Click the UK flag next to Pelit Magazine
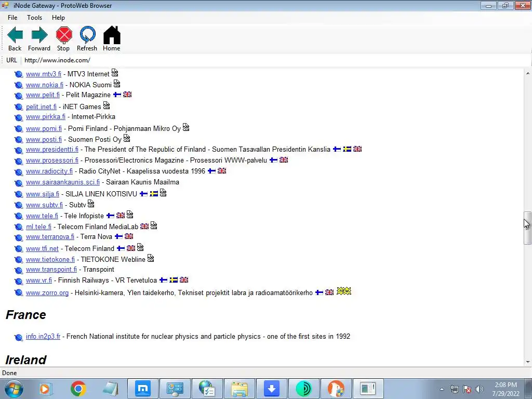 pos(127,95)
